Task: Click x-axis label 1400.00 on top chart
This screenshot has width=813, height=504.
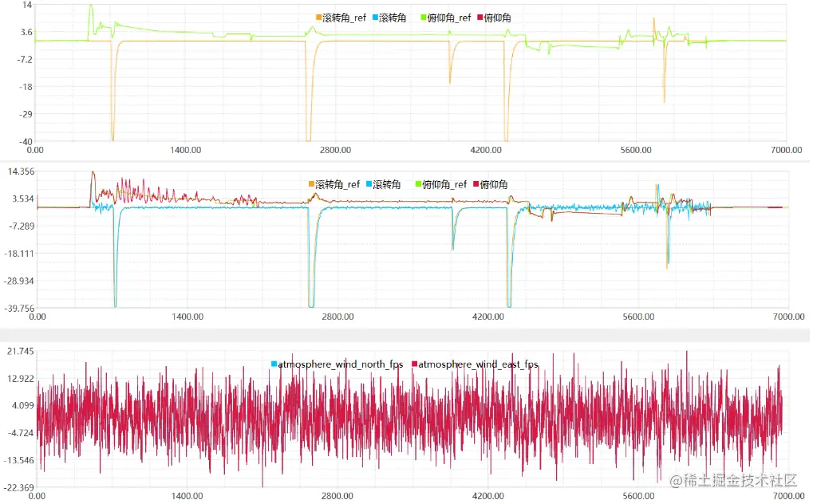Action: pyautogui.click(x=186, y=150)
